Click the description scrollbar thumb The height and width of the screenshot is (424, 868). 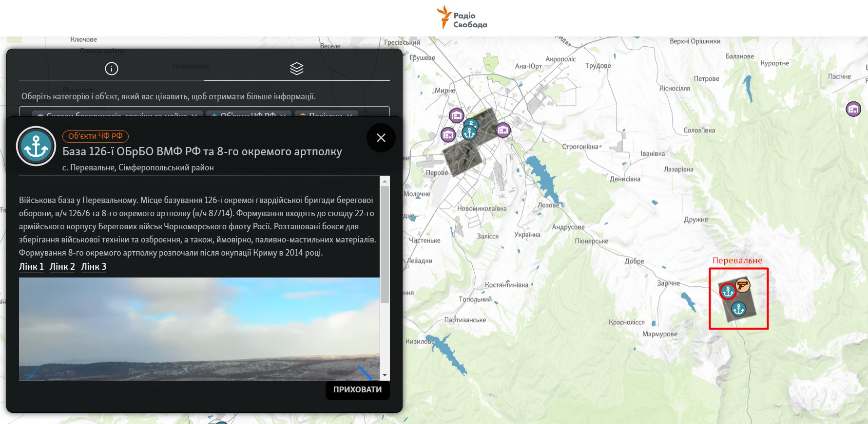coord(385,244)
